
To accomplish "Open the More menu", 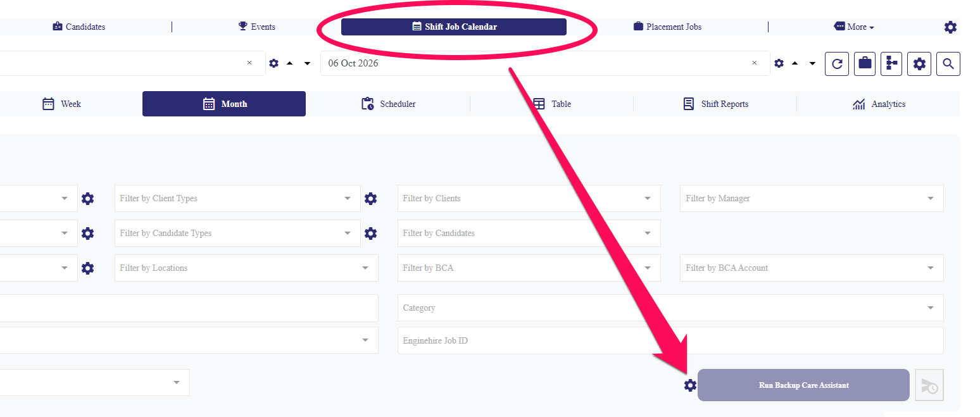I will (x=854, y=27).
